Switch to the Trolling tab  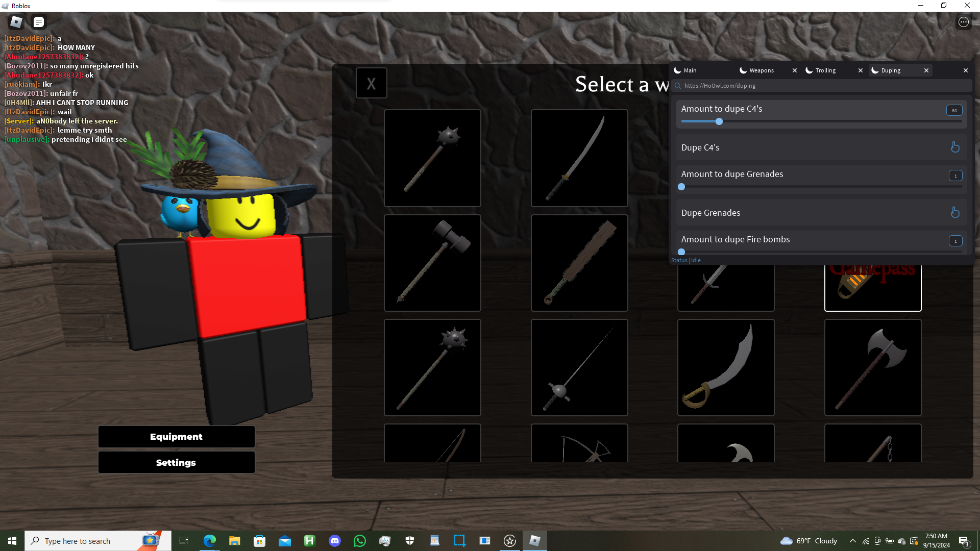click(825, 70)
